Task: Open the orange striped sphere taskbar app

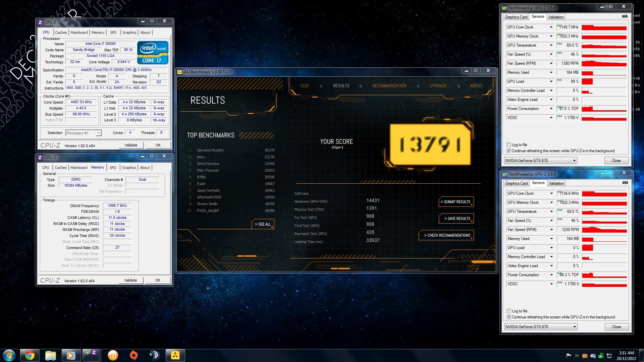Action: pyautogui.click(x=113, y=355)
